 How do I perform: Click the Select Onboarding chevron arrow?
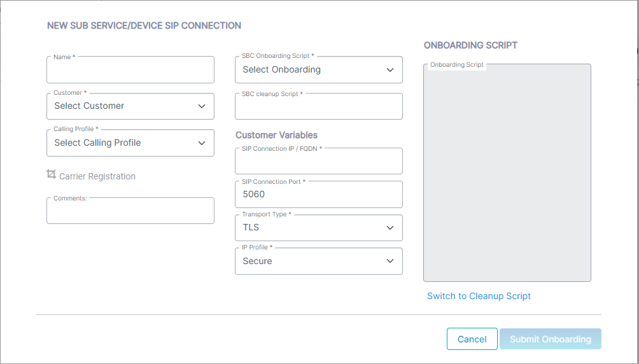click(x=390, y=70)
